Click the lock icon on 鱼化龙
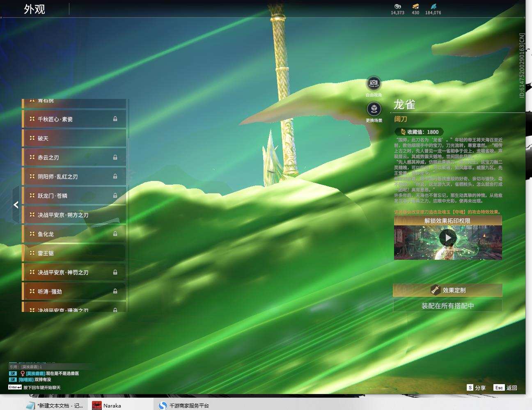The width and height of the screenshot is (532, 410). [x=115, y=234]
